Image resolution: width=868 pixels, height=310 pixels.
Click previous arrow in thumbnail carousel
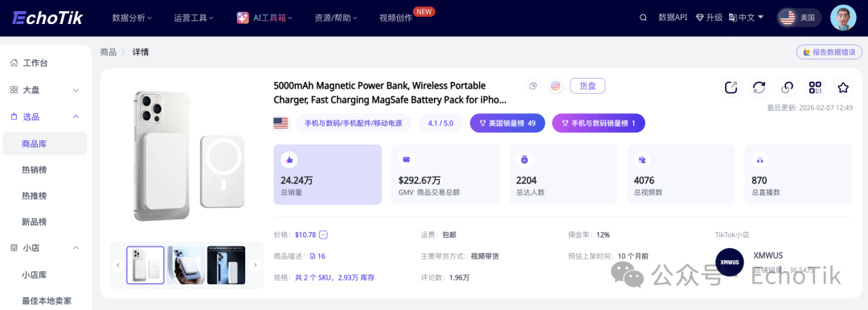pyautogui.click(x=118, y=265)
